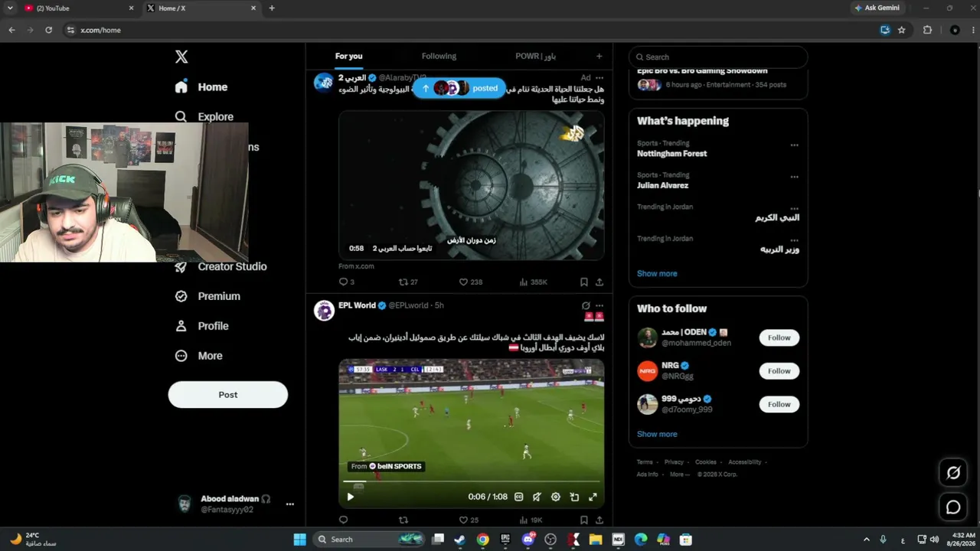
Task: Bookmark the EPL World post
Action: (x=583, y=520)
